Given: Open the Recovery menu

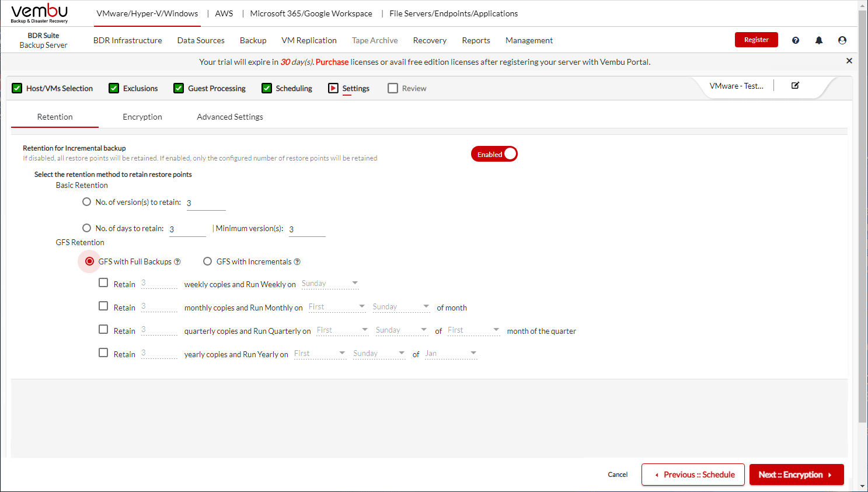Looking at the screenshot, I should 430,40.
